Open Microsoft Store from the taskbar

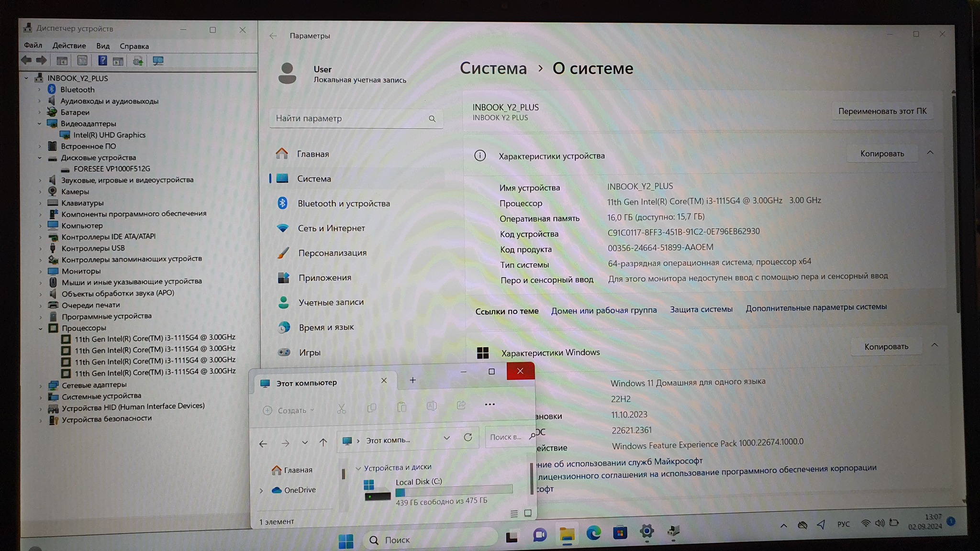pos(620,532)
